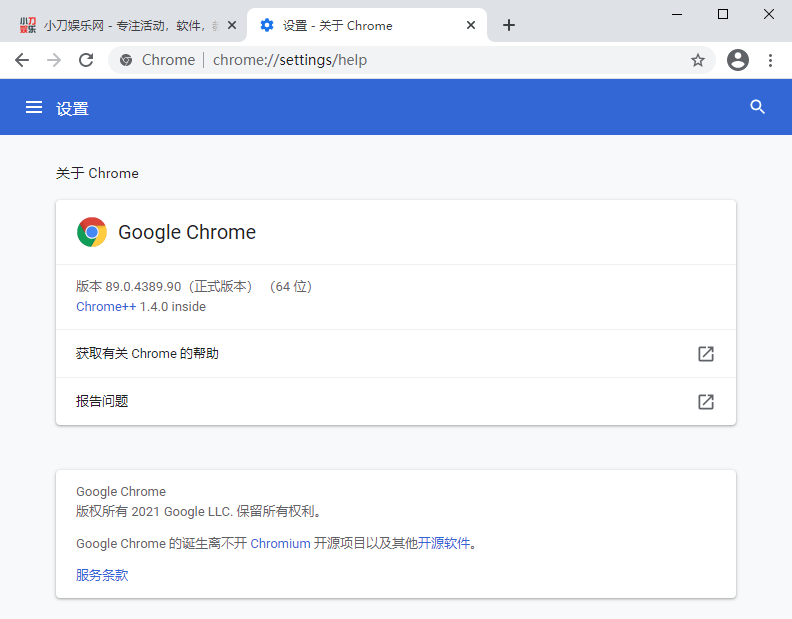
Task: Reload the page with the refresh icon
Action: pos(86,60)
